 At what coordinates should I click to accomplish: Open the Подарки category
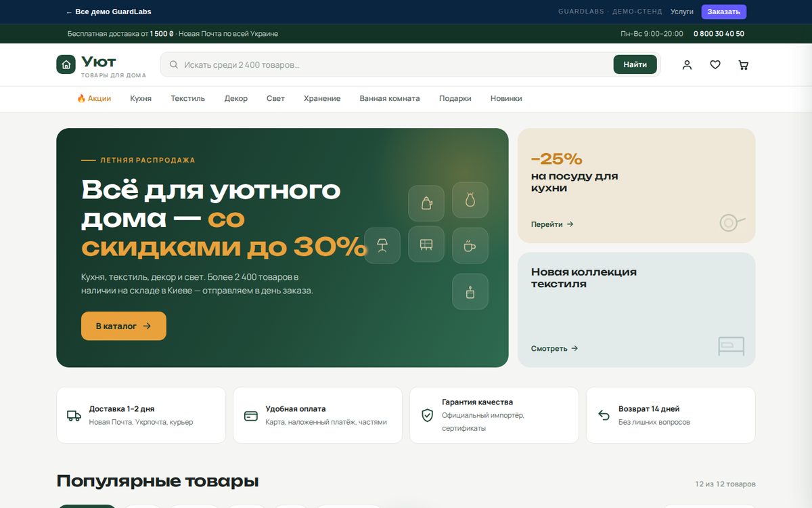pyautogui.click(x=455, y=98)
